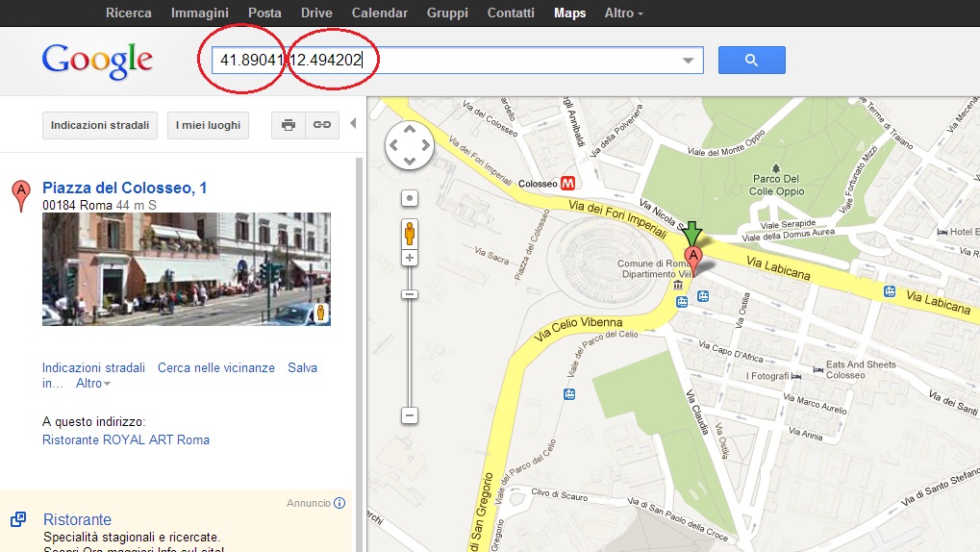Click the Google logo
Screen dimensions: 980x552
click(x=97, y=61)
